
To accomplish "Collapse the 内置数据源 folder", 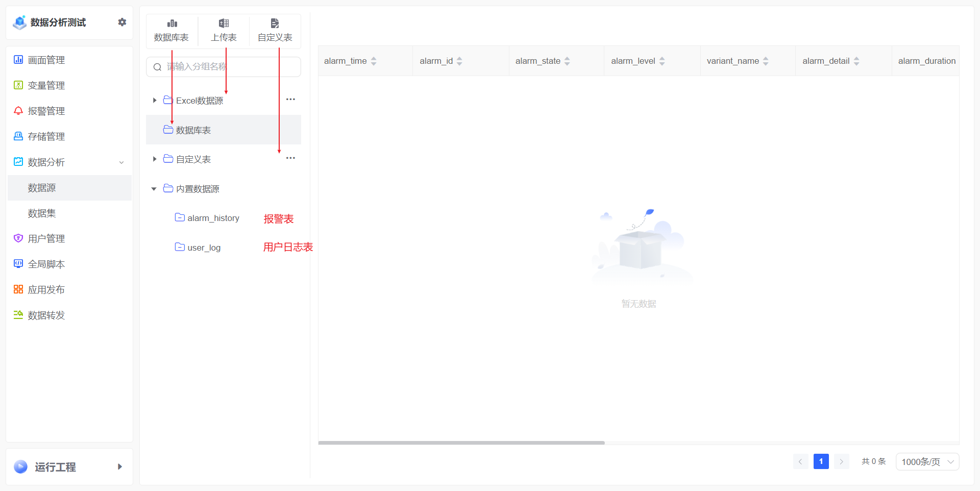I will pos(154,189).
